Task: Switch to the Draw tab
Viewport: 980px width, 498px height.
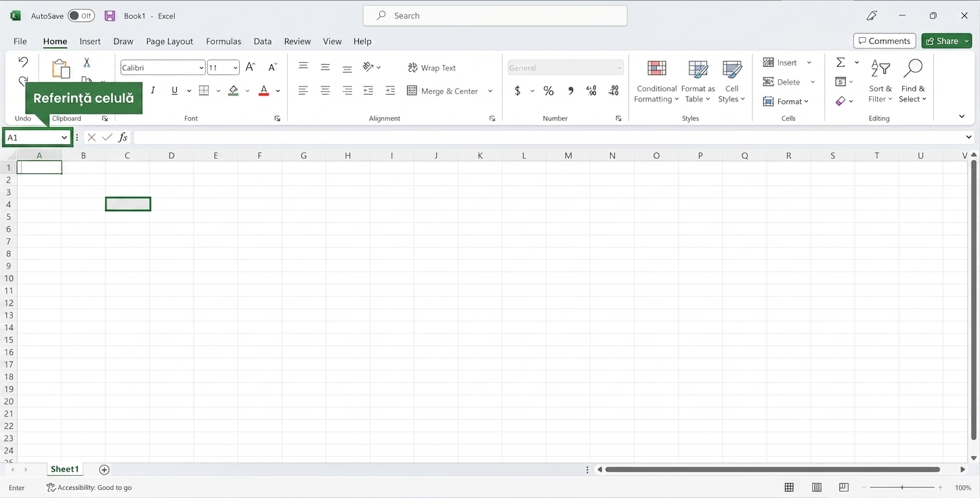Action: coord(123,41)
